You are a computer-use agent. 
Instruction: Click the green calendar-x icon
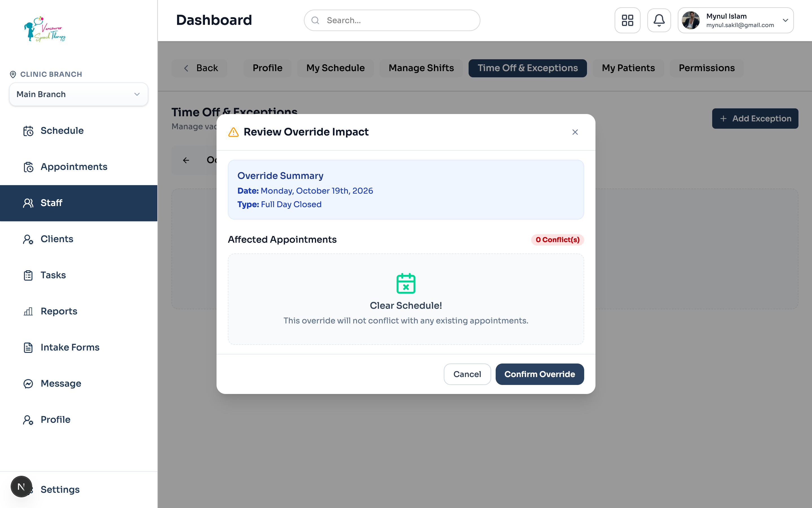(x=406, y=283)
